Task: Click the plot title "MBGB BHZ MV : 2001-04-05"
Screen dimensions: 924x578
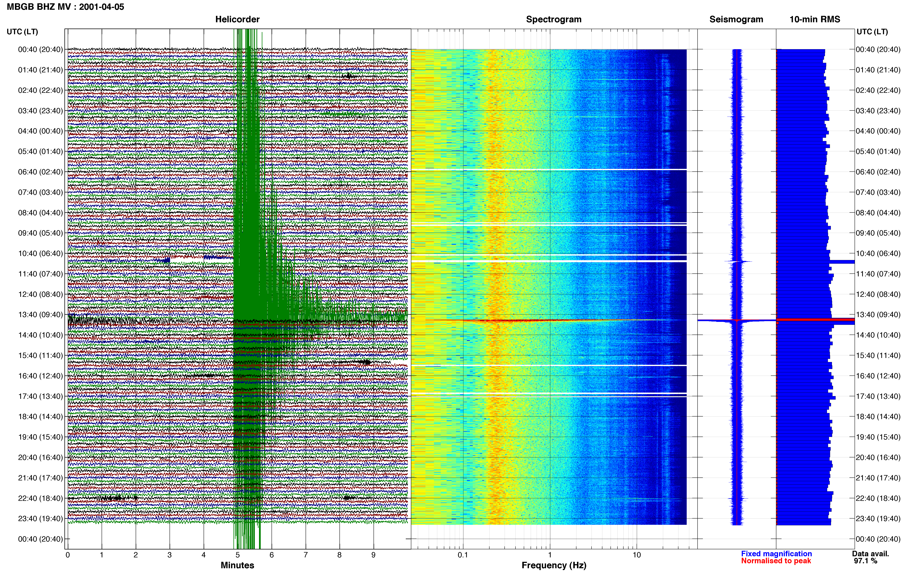Action: click(65, 6)
